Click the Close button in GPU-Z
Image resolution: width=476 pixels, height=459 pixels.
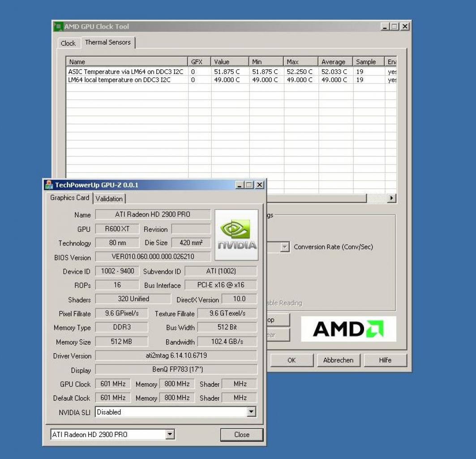point(242,435)
